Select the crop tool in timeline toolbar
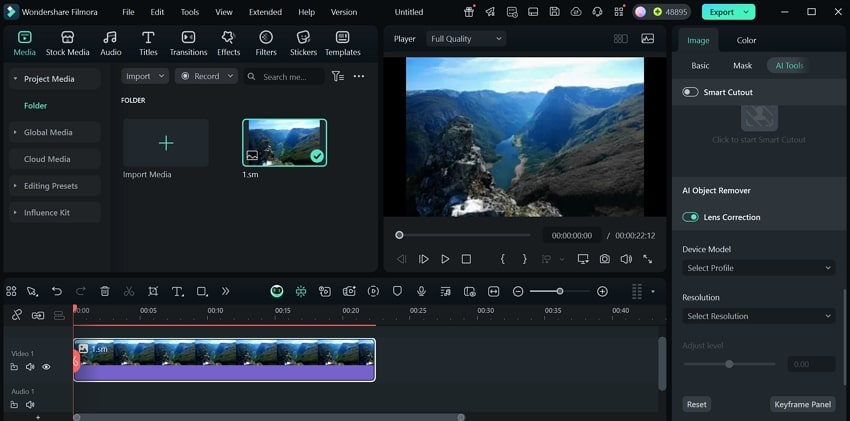 pyautogui.click(x=153, y=292)
